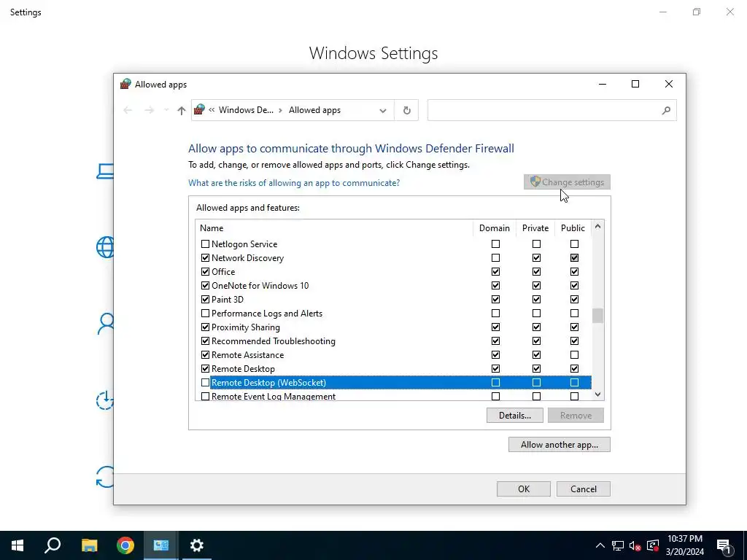Open the Start menu
Viewport: 747px width, 560px height.
pyautogui.click(x=18, y=545)
